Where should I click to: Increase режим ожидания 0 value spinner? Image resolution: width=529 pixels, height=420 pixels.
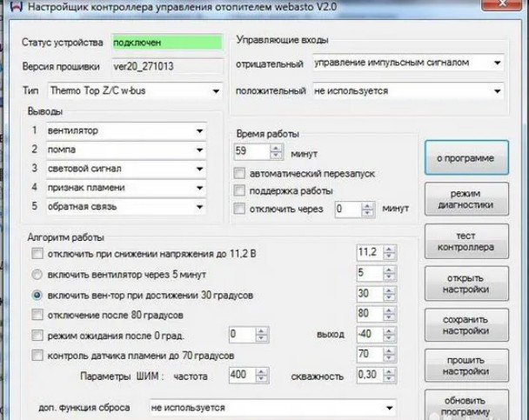[x=262, y=331]
